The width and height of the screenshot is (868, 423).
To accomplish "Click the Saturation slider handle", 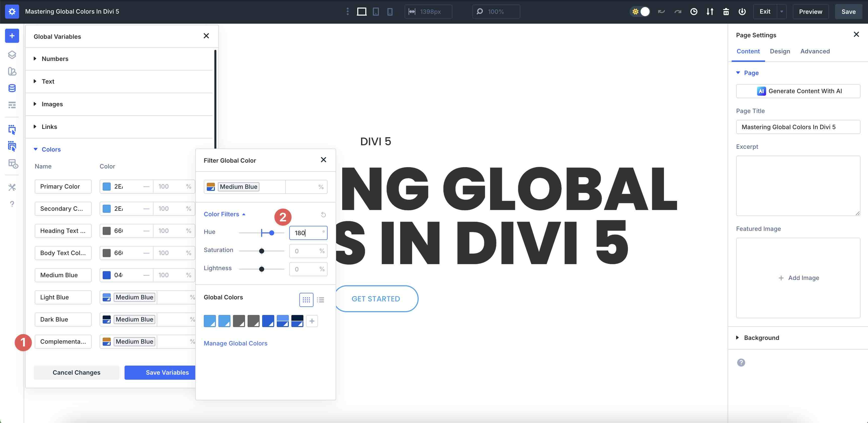I will pyautogui.click(x=261, y=251).
